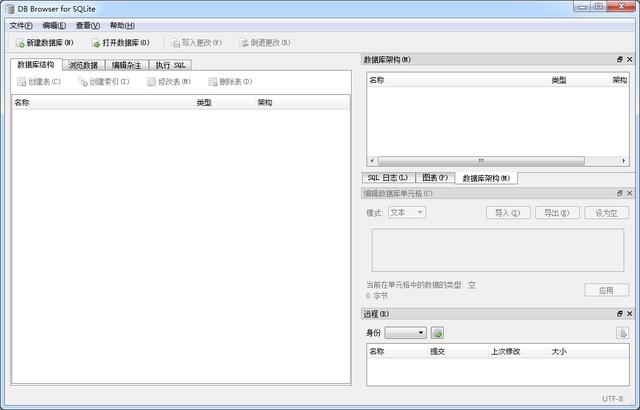
Task: Click the 创建索引 (Create Index) icon
Action: (82, 82)
